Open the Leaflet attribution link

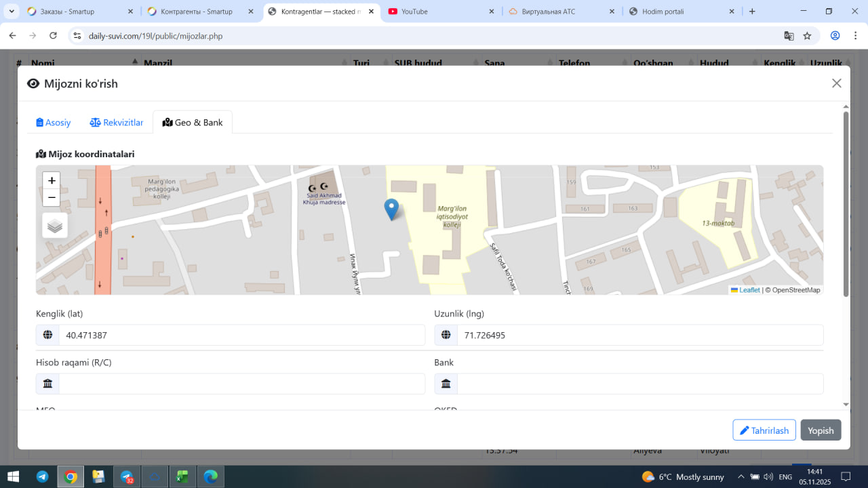(x=749, y=290)
